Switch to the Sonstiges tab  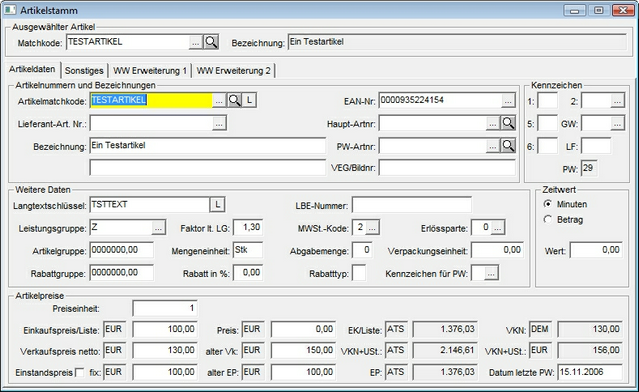coord(84,70)
